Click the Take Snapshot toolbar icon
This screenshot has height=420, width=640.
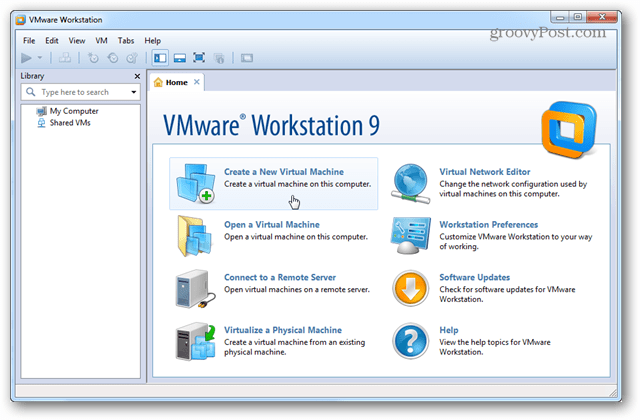point(93,58)
